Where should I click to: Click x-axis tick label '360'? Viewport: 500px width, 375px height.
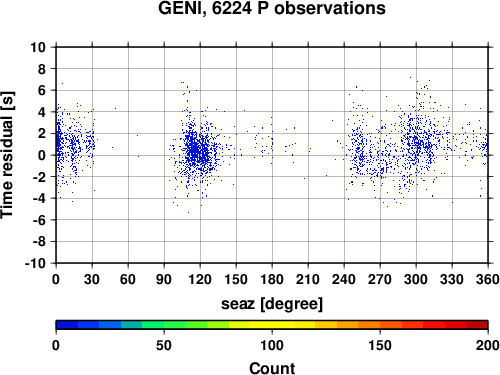coord(488,279)
